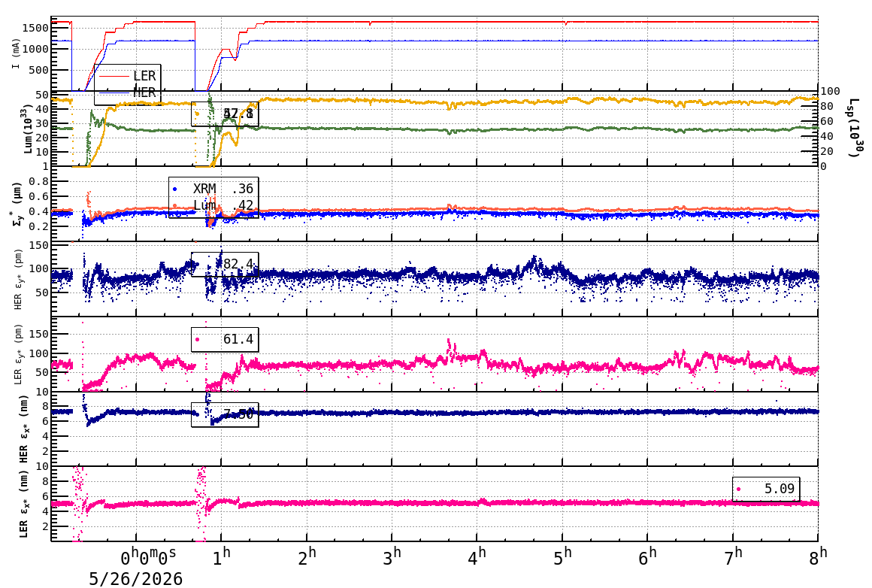
Task: Select the XRM .36 legend entry
Action: (213, 189)
